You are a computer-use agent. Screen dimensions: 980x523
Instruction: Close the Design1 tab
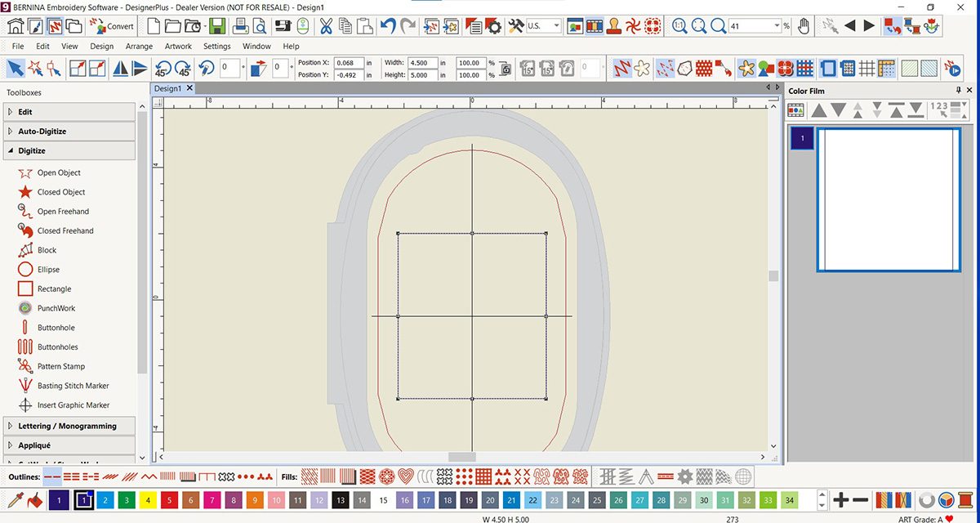click(x=189, y=88)
